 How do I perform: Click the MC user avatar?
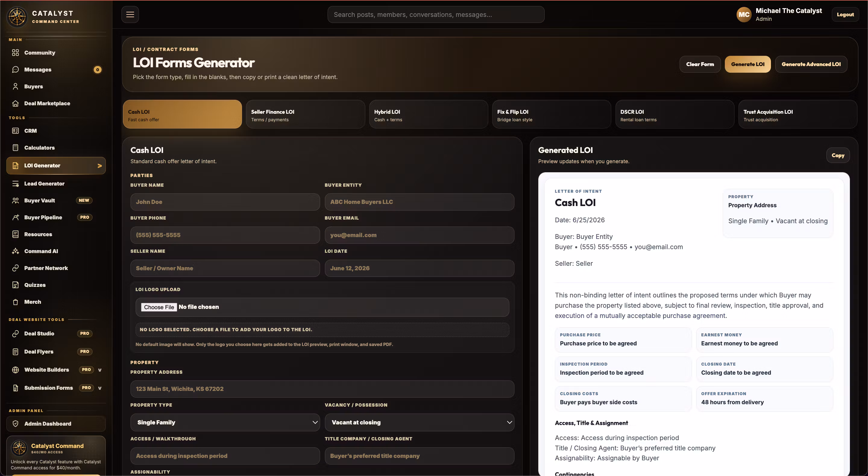[744, 14]
